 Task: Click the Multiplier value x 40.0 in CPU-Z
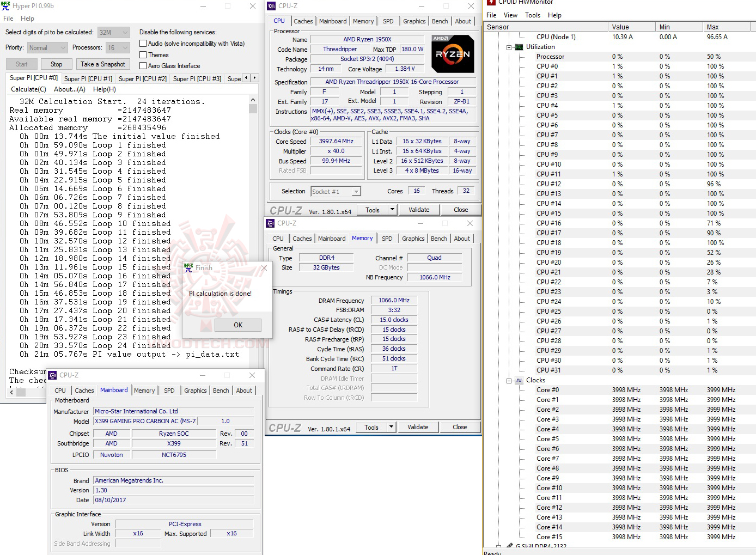(x=337, y=151)
